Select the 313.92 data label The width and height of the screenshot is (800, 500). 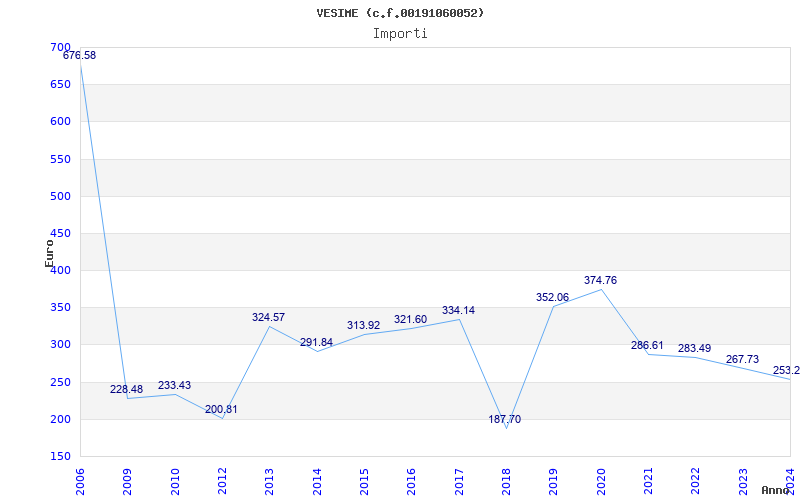[363, 326]
